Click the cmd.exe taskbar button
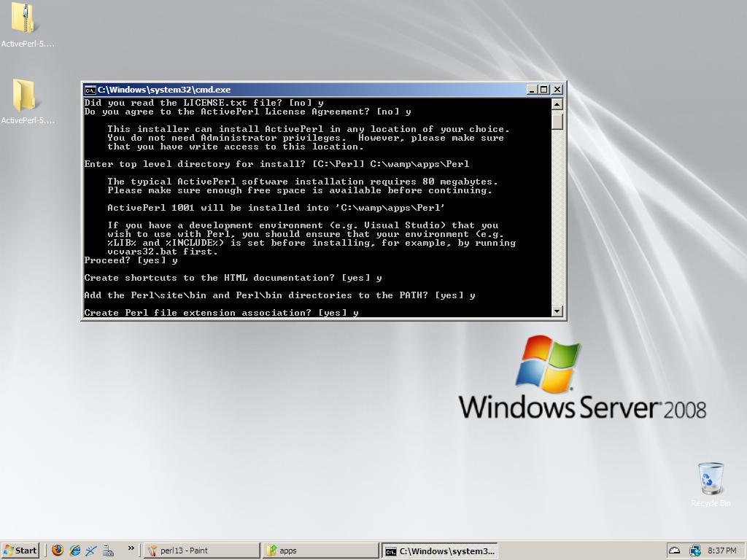Viewport: 747px width, 560px height. click(440, 551)
